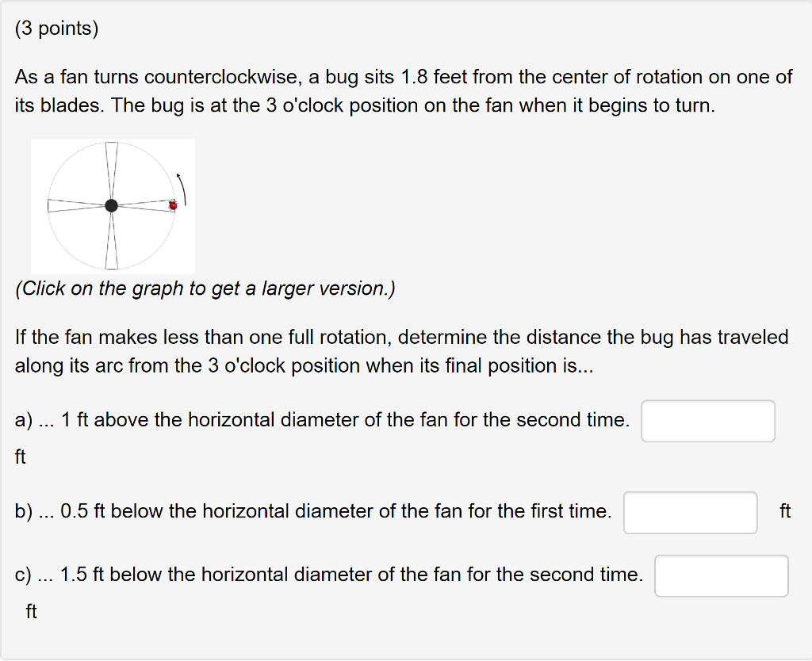This screenshot has width=812, height=661.
Task: Select the part c) question text
Action: 329,575
